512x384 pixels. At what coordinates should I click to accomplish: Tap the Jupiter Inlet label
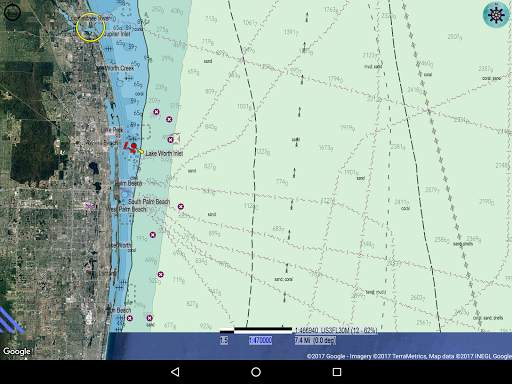coord(117,34)
